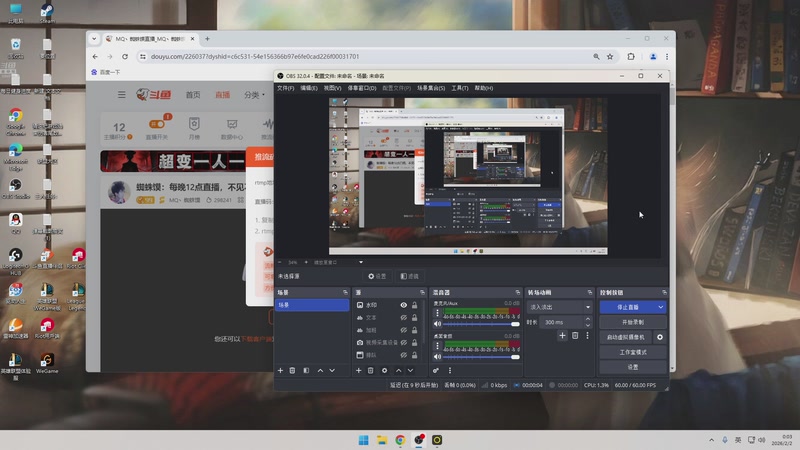Move the scene down with down arrow

click(332, 370)
